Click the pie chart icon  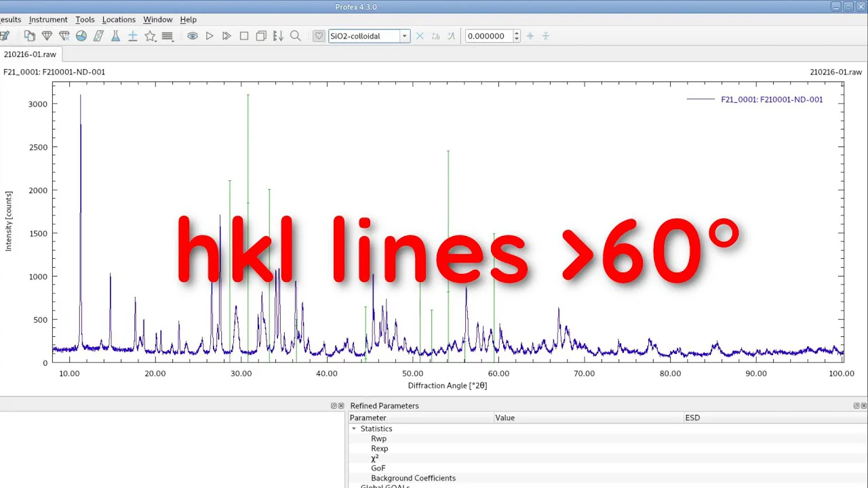pos(81,36)
